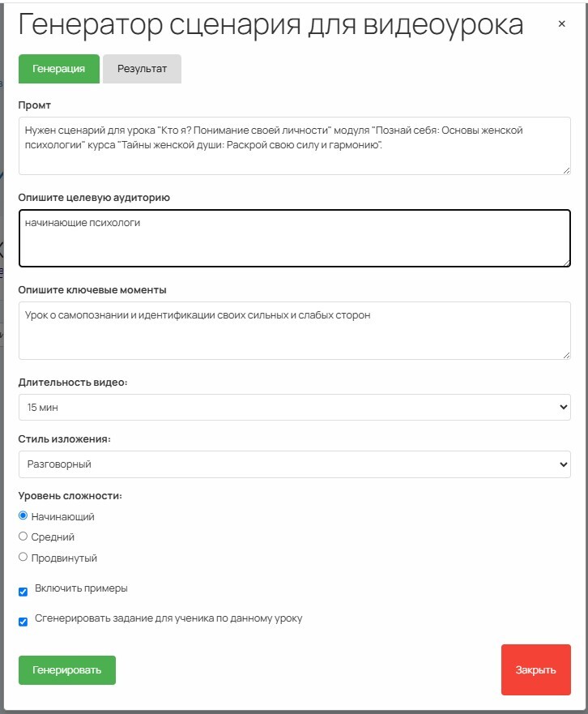The width and height of the screenshot is (588, 714).
Task: Expand the Стиль изложения dropdown
Action: (x=294, y=464)
